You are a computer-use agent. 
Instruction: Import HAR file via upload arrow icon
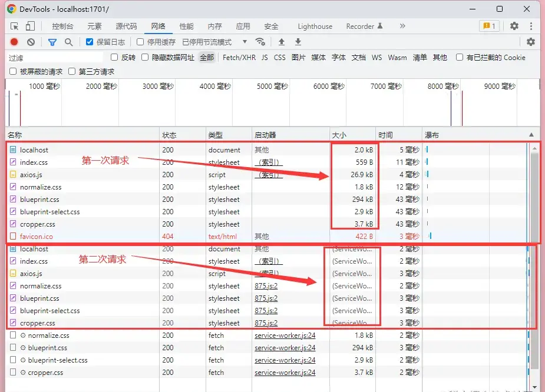pyautogui.click(x=281, y=42)
